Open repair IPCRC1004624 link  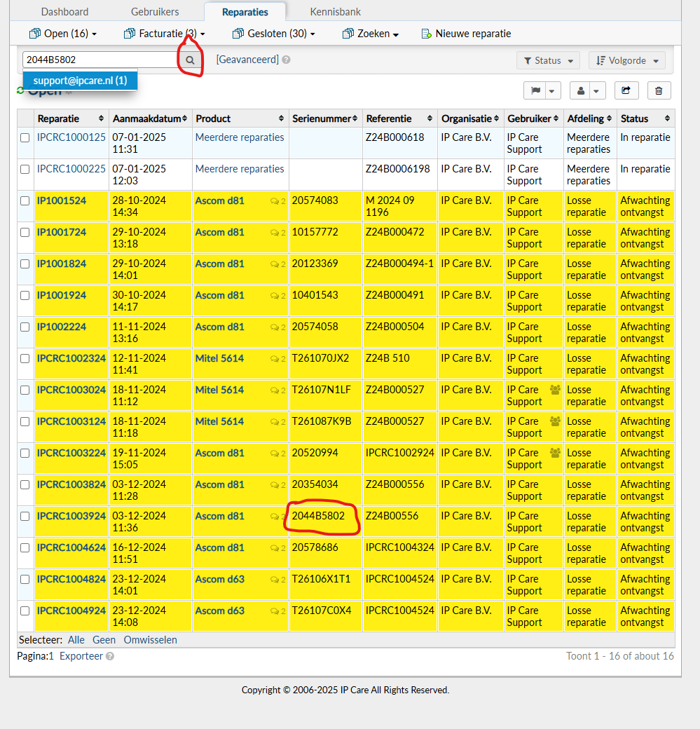(71, 547)
